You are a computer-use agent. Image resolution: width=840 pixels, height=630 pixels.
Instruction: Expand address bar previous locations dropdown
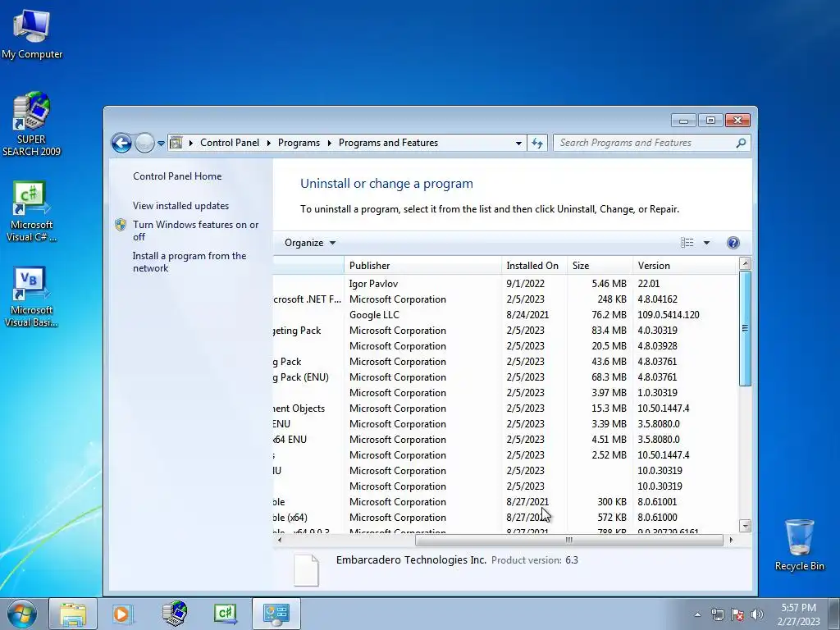click(518, 143)
